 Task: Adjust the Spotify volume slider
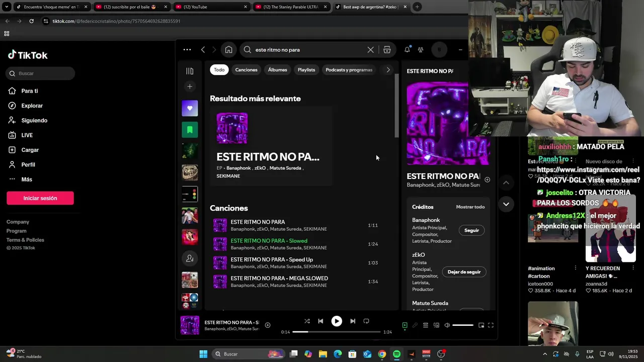[x=463, y=325]
